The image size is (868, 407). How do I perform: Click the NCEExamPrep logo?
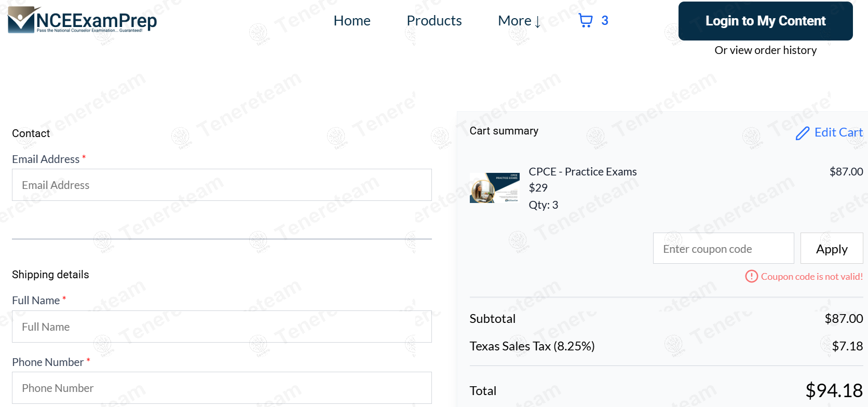(x=83, y=20)
